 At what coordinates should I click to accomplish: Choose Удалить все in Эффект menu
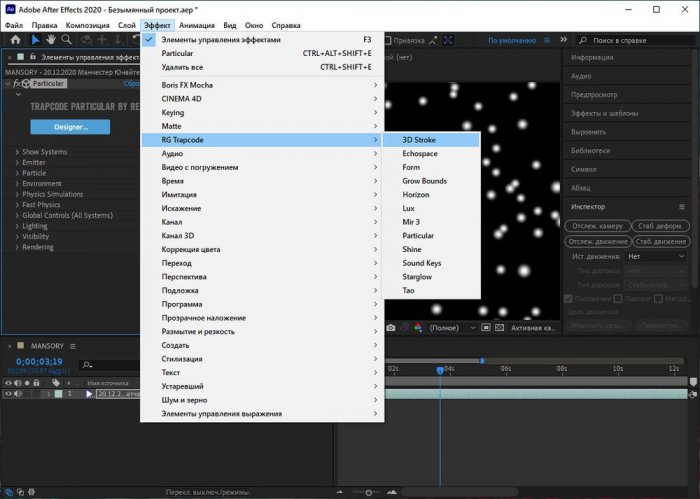pos(262,67)
